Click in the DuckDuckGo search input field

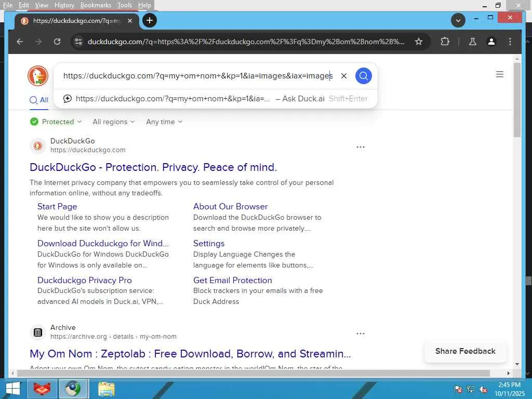198,76
